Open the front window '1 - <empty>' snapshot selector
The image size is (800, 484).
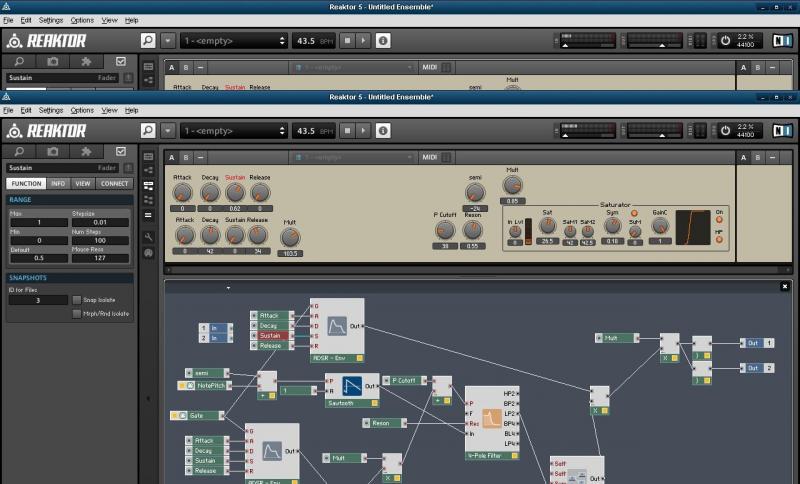(x=234, y=131)
